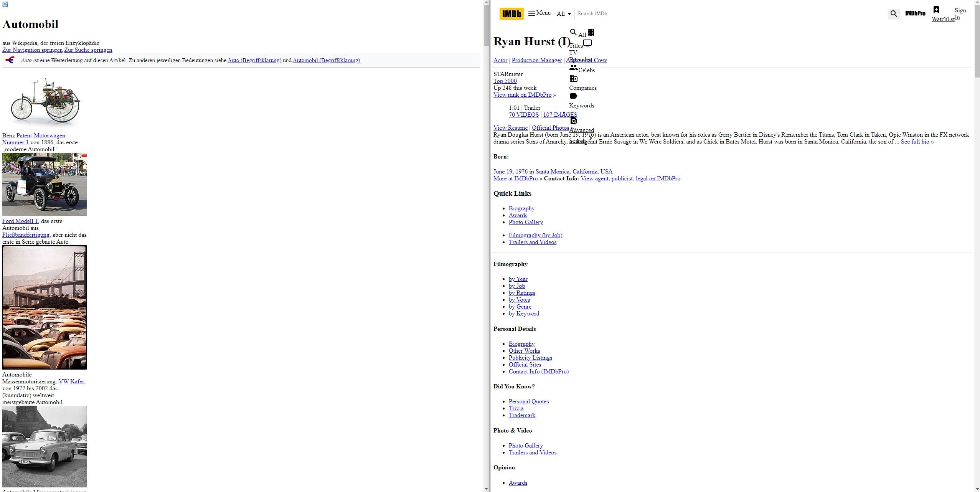Open the VW Käfer link
Viewport: 980px width, 492px height.
[71, 381]
